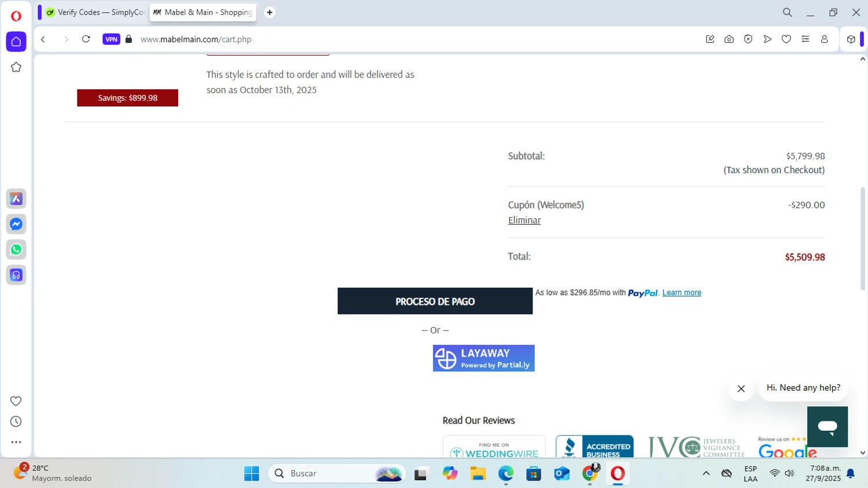Viewport: 868px width, 488px height.
Task: Select the total amount $5,509.98
Action: pos(805,257)
